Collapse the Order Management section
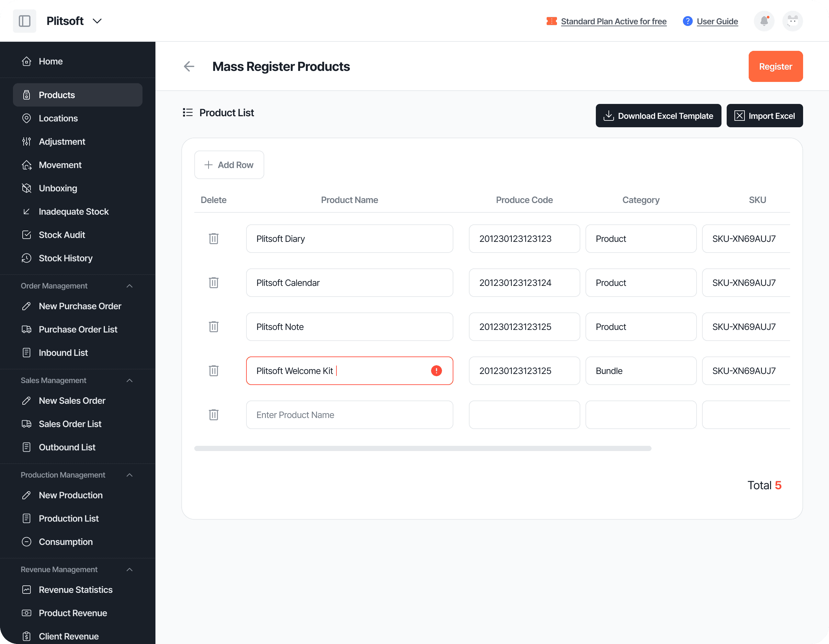The image size is (829, 644). [130, 286]
